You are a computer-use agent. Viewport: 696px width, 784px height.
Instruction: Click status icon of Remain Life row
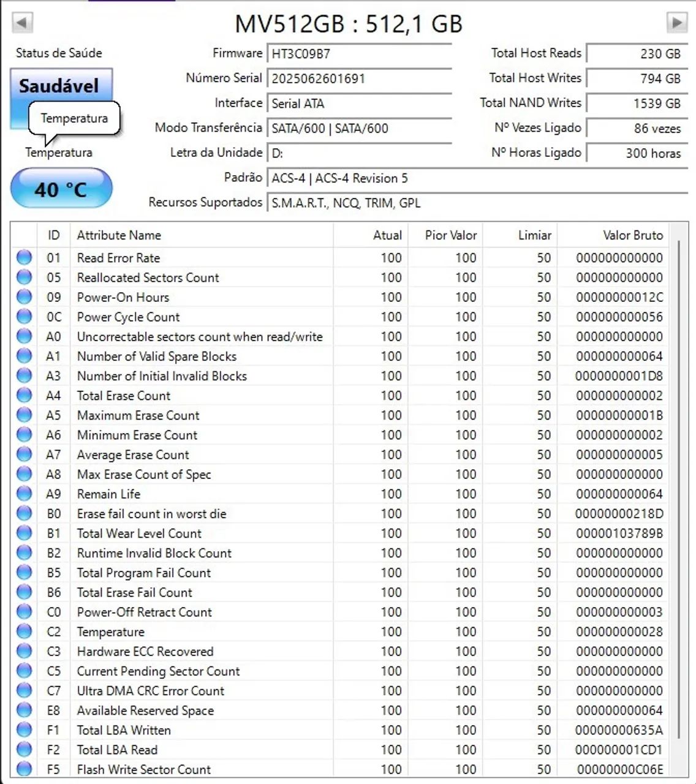[x=24, y=494]
